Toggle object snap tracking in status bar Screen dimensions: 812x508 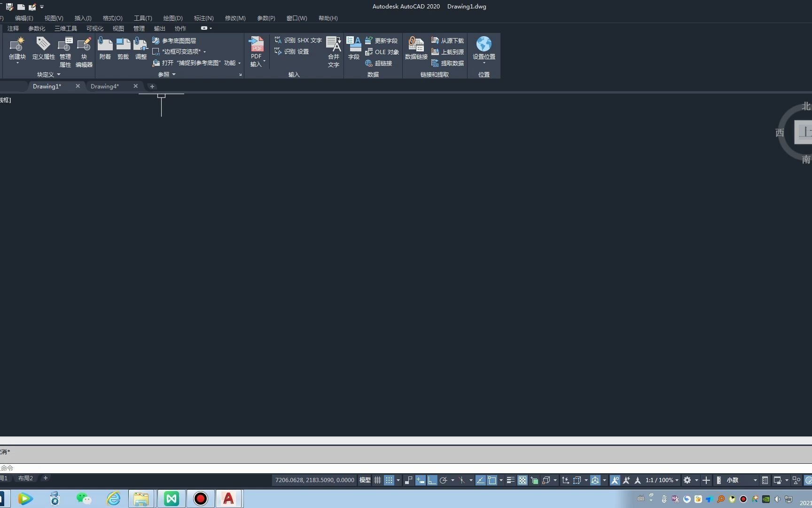(x=480, y=480)
